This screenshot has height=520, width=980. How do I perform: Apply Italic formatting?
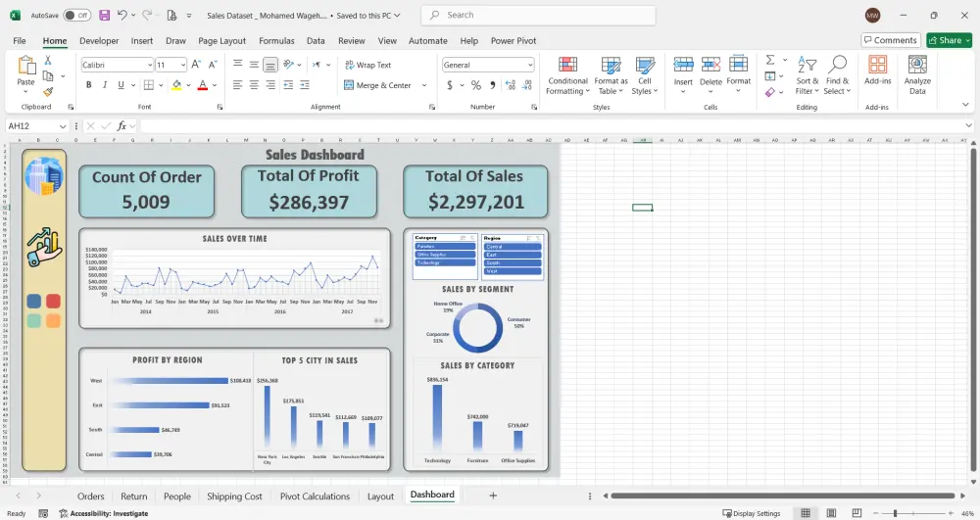coord(105,85)
